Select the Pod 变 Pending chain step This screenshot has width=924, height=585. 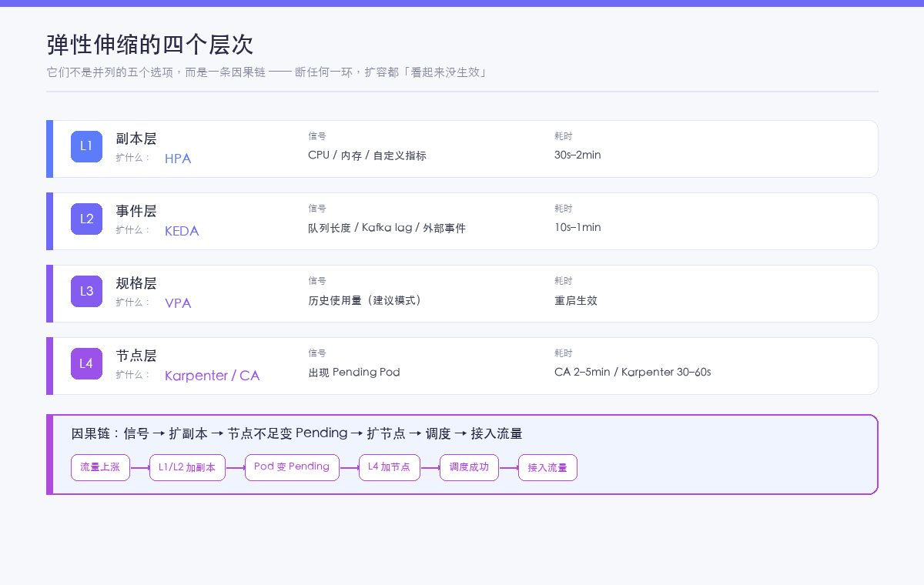click(292, 467)
